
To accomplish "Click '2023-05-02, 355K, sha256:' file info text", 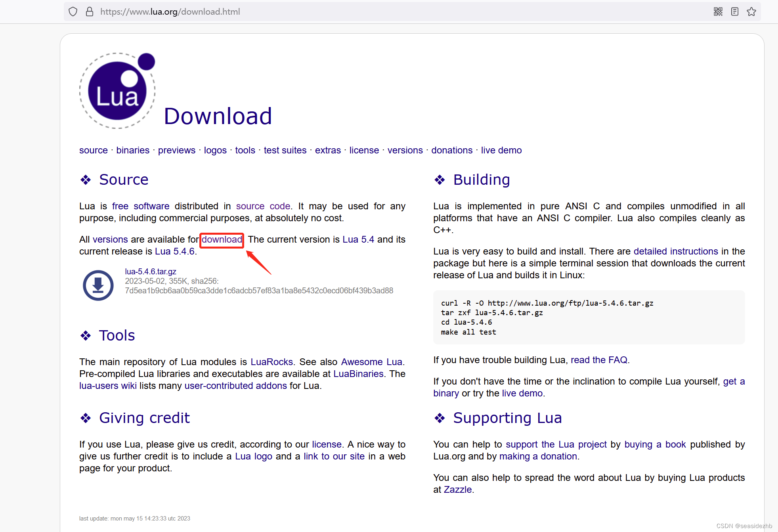I will click(x=172, y=281).
